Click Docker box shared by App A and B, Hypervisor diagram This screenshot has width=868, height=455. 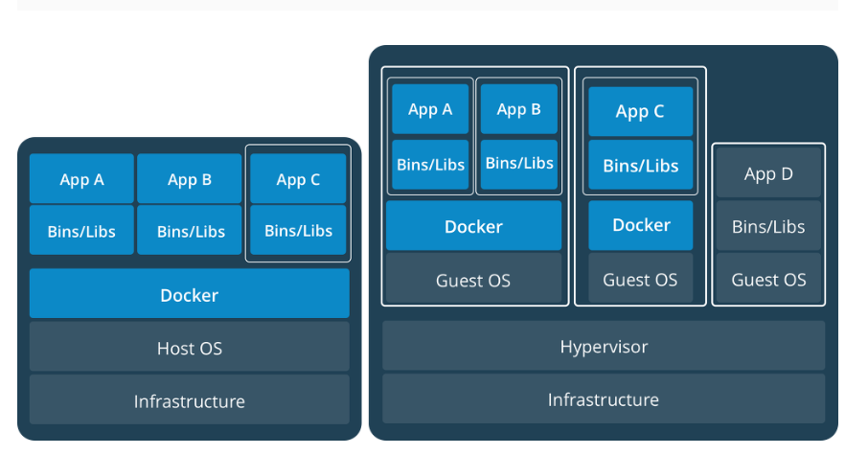pyautogui.click(x=474, y=226)
